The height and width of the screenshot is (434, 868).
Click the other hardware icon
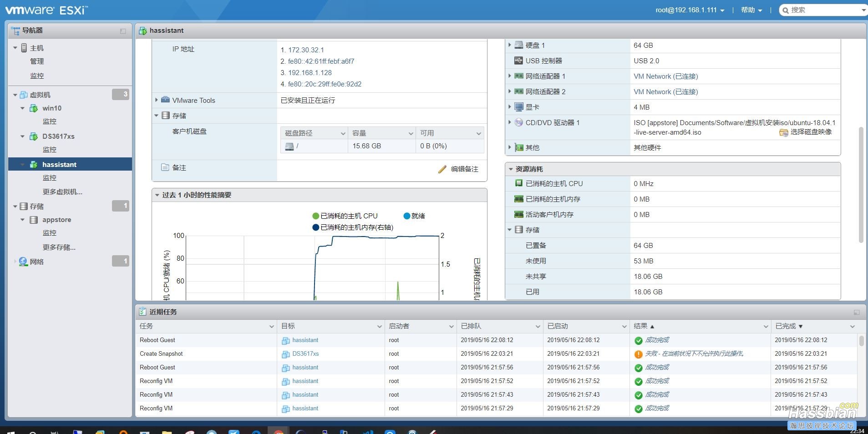click(519, 147)
